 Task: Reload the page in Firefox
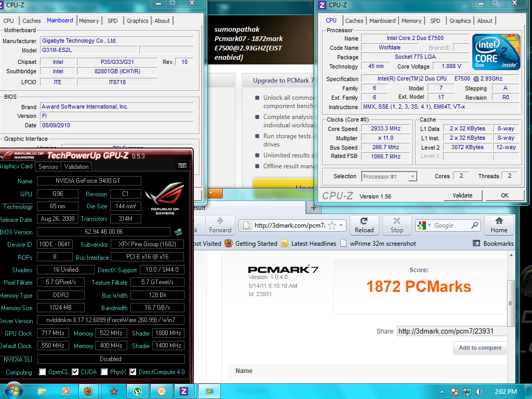click(364, 225)
